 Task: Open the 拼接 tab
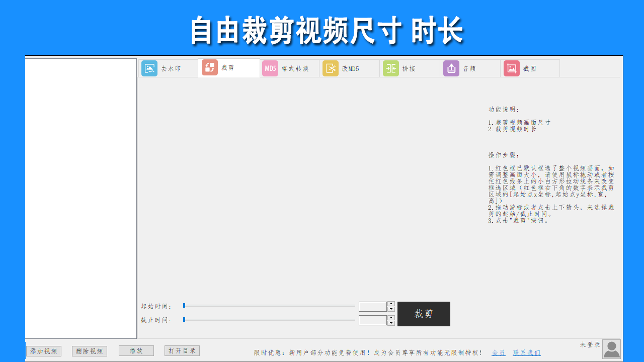tap(410, 68)
